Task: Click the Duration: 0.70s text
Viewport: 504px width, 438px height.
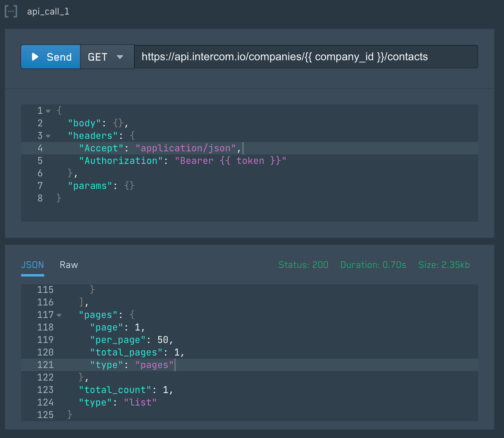Action: point(373,265)
